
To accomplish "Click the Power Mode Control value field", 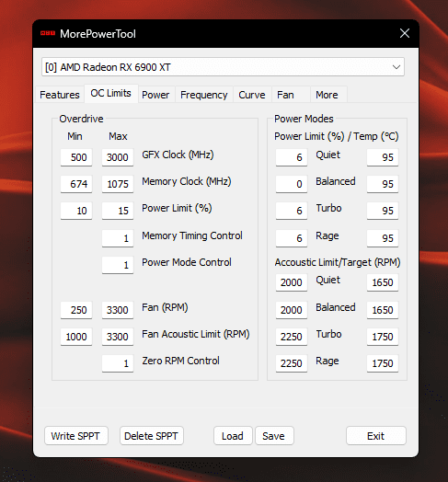I will click(x=118, y=265).
